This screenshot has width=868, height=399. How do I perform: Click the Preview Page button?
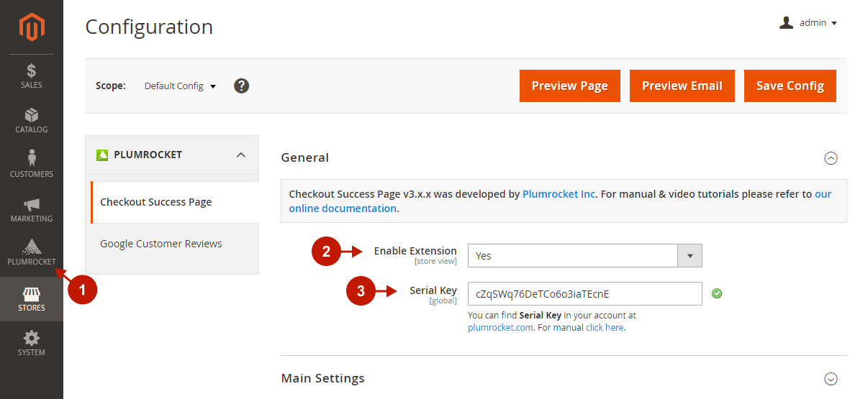[570, 86]
